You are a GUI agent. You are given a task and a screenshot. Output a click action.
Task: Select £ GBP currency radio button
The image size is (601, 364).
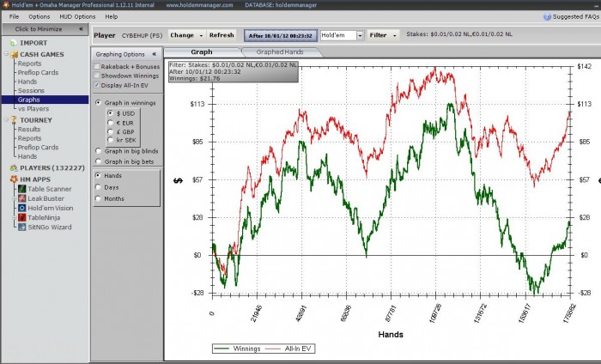click(x=111, y=131)
